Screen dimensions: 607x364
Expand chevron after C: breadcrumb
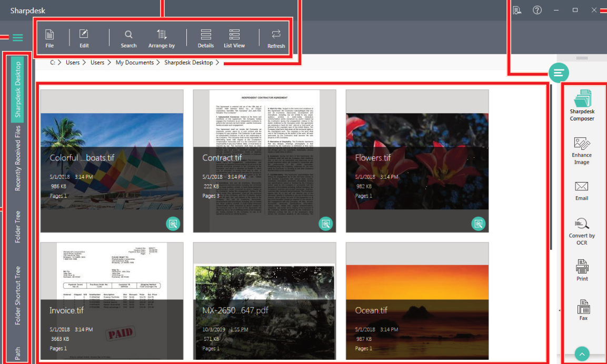point(60,62)
